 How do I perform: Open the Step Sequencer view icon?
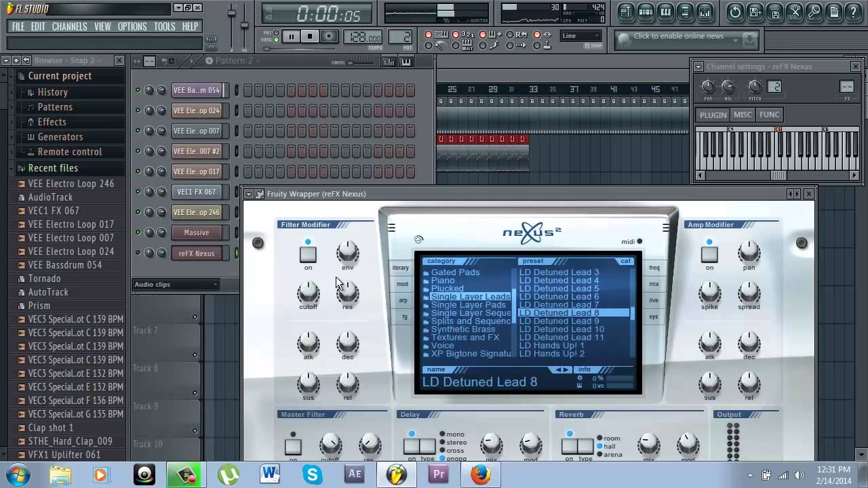pos(646,12)
